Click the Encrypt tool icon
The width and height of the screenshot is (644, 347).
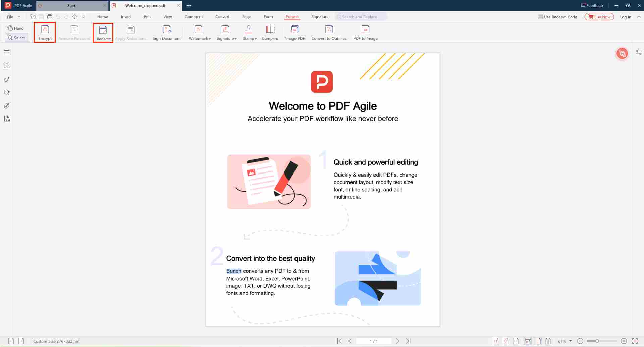(x=45, y=29)
